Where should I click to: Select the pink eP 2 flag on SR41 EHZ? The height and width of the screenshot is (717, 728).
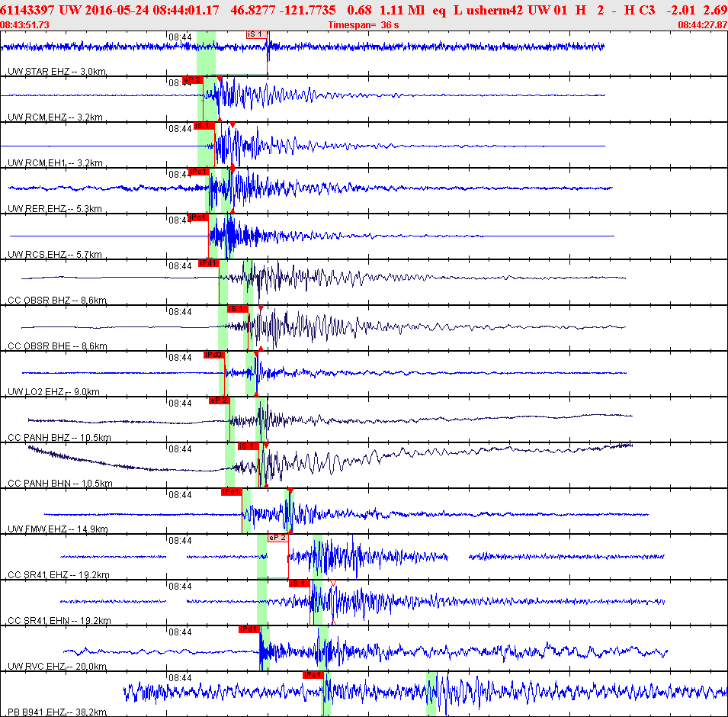(x=278, y=538)
